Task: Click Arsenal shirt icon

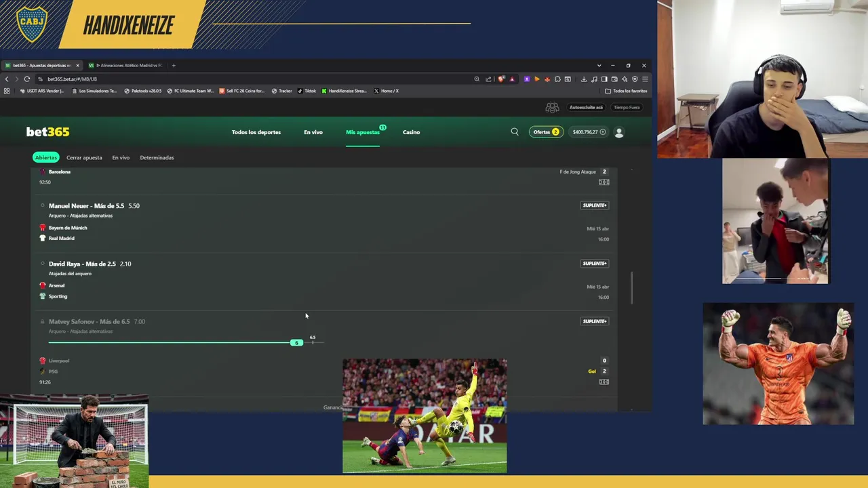Action: [x=42, y=285]
